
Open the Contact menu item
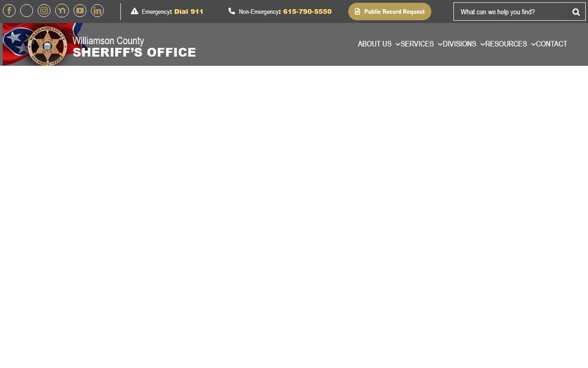click(551, 44)
